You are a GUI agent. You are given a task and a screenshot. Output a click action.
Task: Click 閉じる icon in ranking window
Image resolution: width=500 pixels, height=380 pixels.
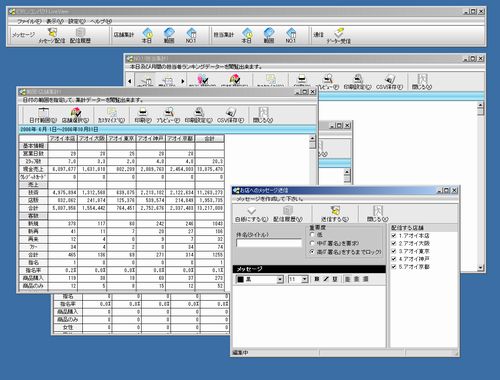[422, 82]
